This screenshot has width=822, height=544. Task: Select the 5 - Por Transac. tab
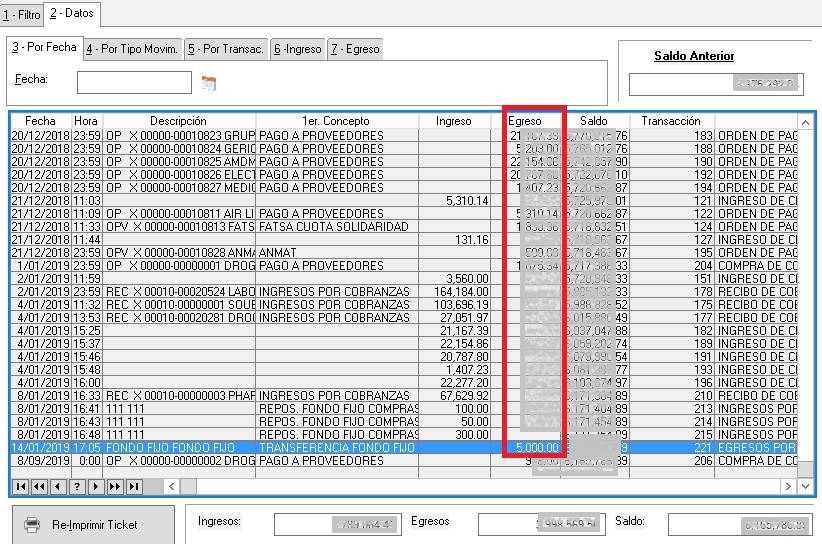(x=226, y=49)
